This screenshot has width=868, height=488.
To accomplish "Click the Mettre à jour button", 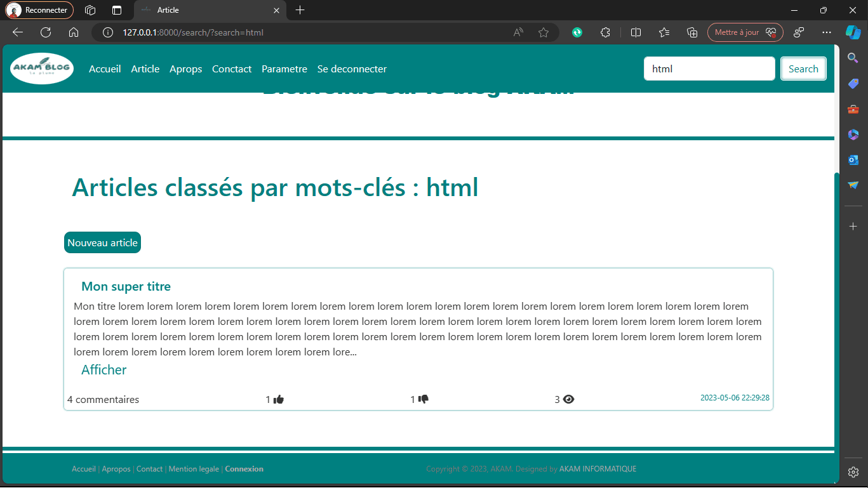I will point(745,32).
